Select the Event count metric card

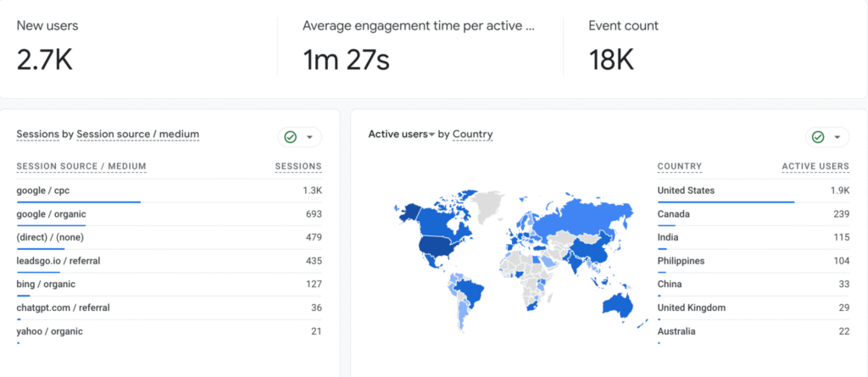pyautogui.click(x=710, y=48)
